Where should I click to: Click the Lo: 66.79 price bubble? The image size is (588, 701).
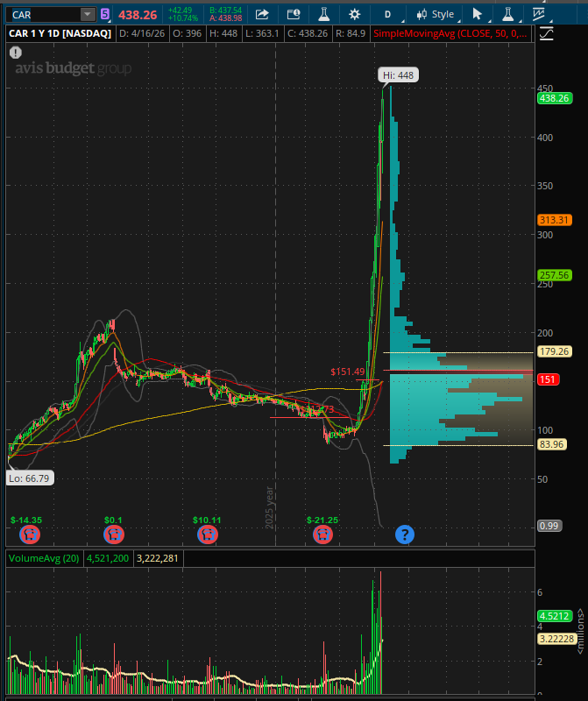(x=29, y=478)
